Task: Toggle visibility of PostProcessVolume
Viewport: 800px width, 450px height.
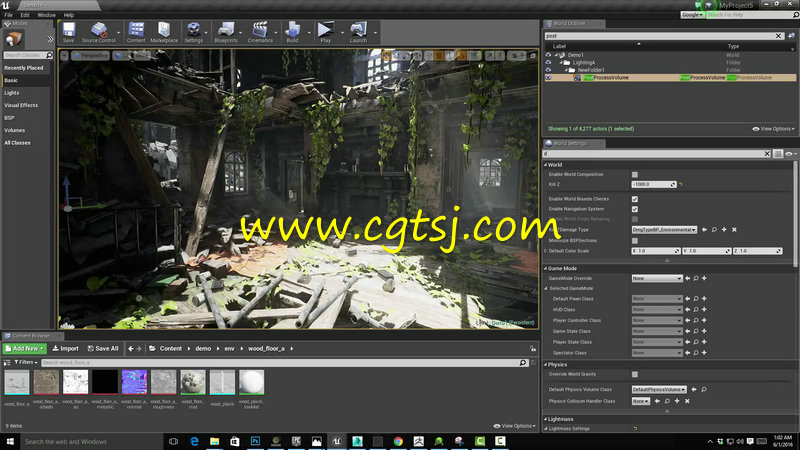Action: pos(548,78)
